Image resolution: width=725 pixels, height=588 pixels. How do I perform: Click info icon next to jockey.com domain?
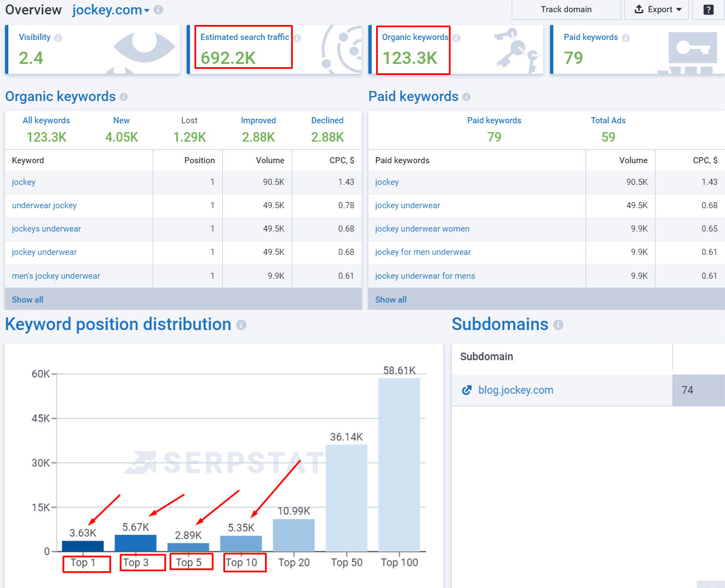[158, 10]
